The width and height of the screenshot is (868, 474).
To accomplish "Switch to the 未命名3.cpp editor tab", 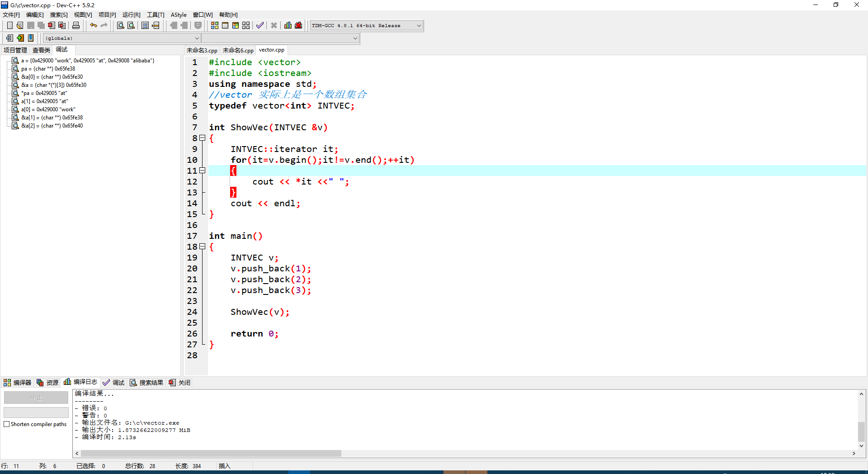I will [202, 50].
